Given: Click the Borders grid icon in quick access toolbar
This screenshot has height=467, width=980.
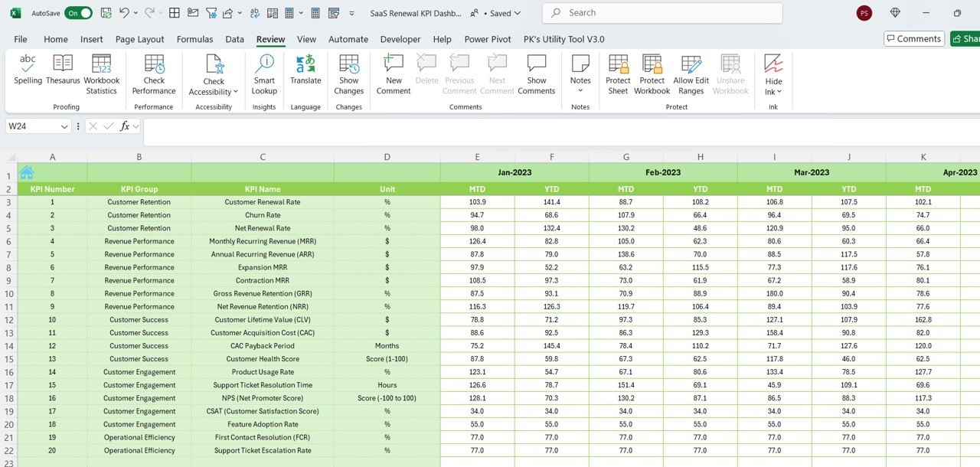Looking at the screenshot, I should (175, 13).
